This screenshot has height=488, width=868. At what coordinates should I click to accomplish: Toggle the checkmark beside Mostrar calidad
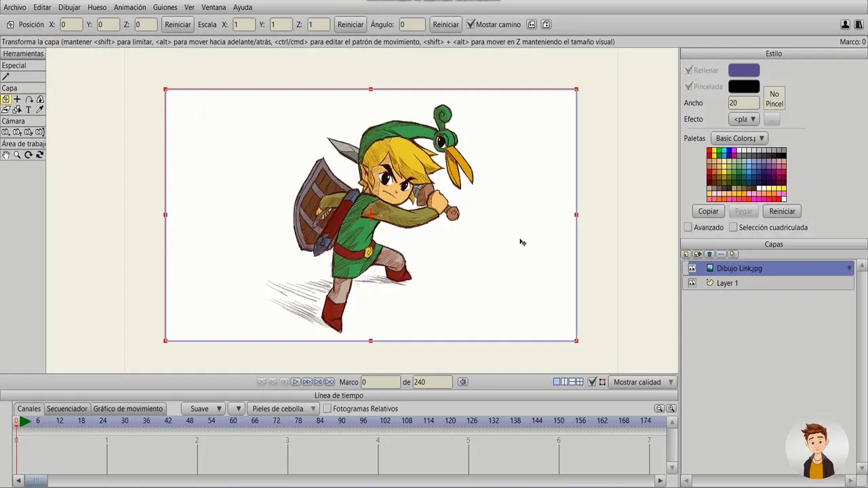click(592, 382)
